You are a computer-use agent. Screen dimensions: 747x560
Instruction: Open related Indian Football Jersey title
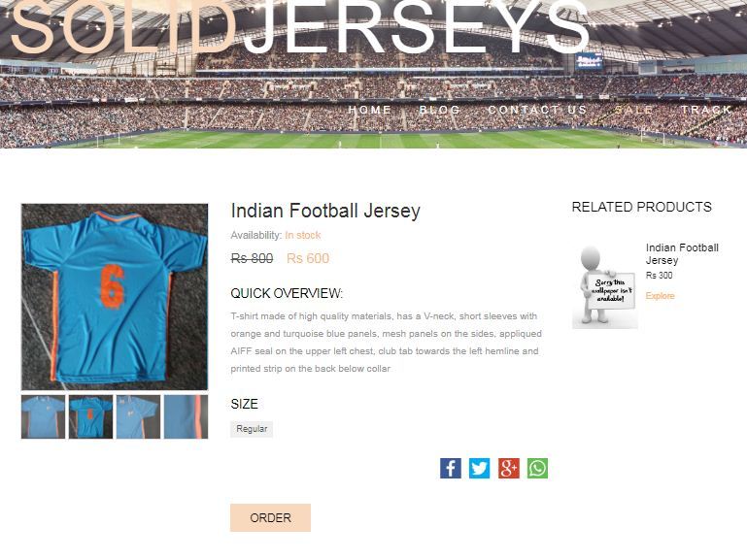click(682, 254)
